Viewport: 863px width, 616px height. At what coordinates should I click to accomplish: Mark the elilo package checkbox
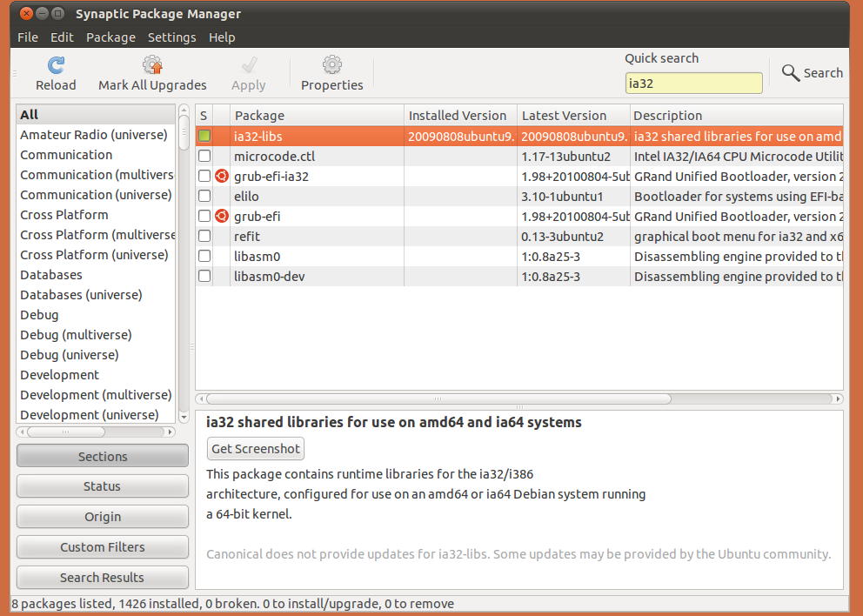pyautogui.click(x=204, y=196)
